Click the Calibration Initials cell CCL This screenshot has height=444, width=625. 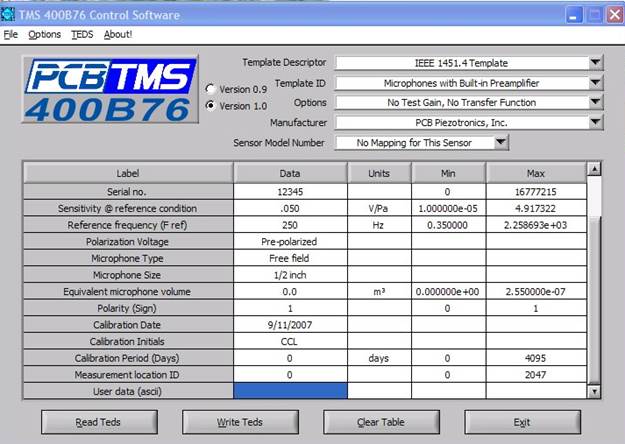coord(290,341)
